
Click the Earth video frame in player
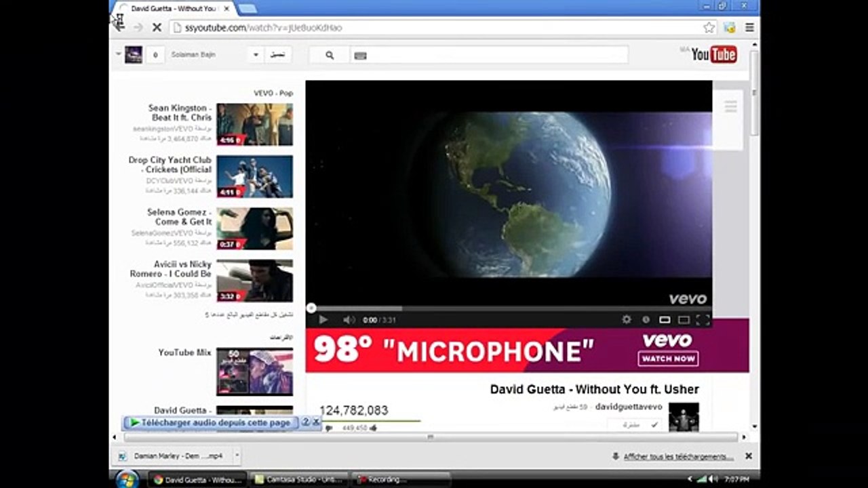pos(509,193)
